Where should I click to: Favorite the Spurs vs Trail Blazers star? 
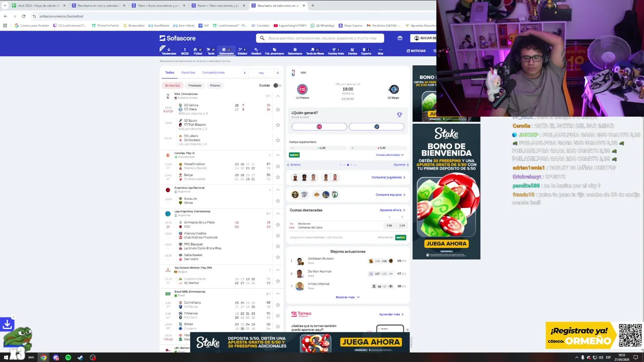pos(278,125)
